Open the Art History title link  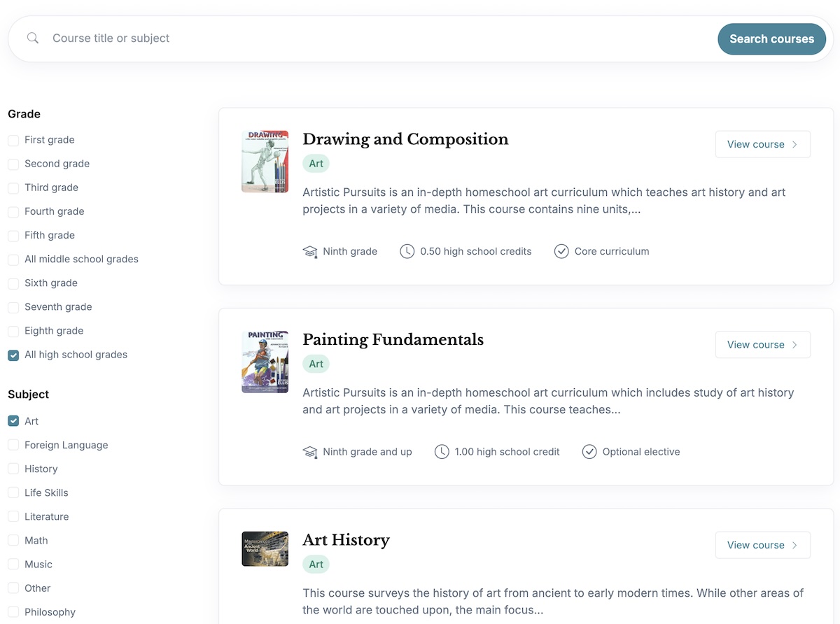(346, 540)
